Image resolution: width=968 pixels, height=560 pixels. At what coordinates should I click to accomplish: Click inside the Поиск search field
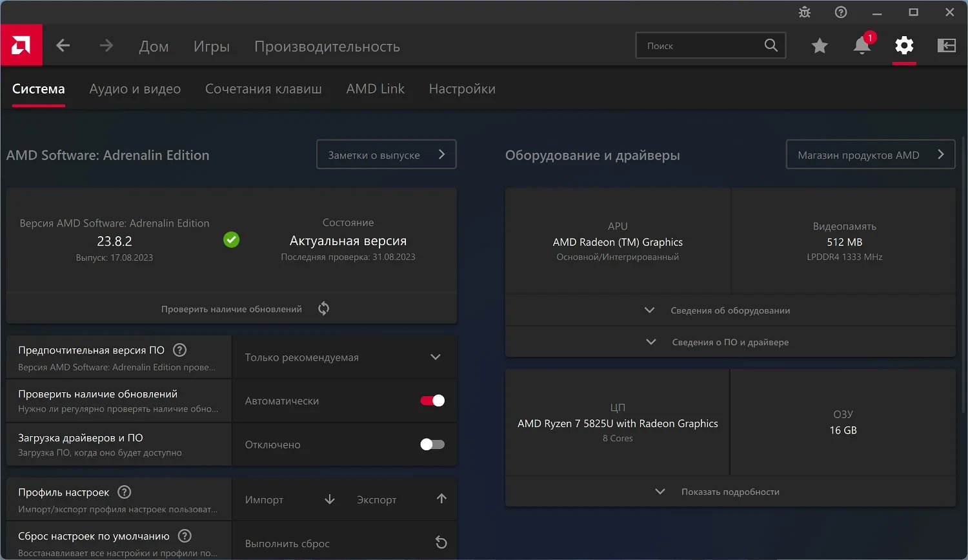pyautogui.click(x=697, y=45)
